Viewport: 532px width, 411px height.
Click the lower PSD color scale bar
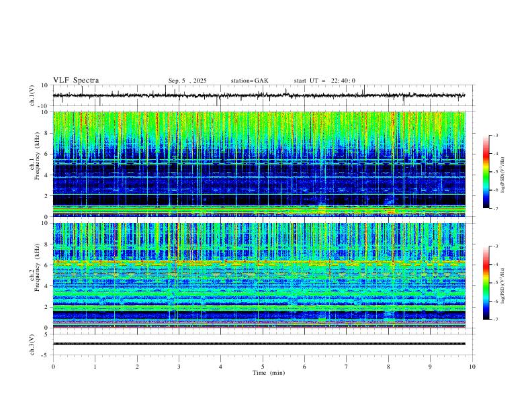click(486, 283)
